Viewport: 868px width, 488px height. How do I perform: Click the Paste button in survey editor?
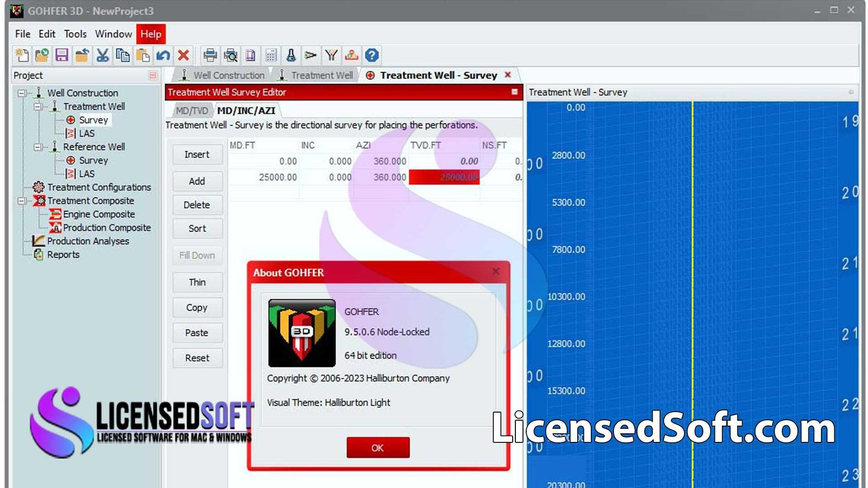pos(197,333)
